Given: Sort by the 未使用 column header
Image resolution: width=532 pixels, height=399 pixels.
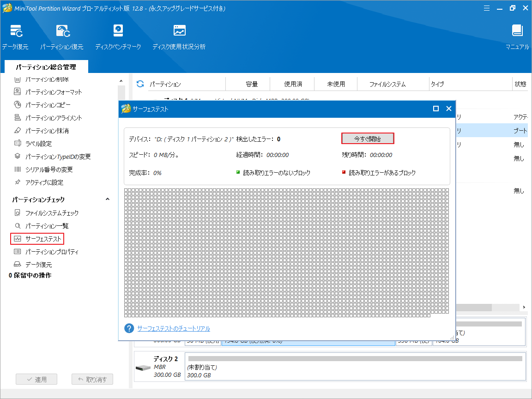Looking at the screenshot, I should (336, 84).
